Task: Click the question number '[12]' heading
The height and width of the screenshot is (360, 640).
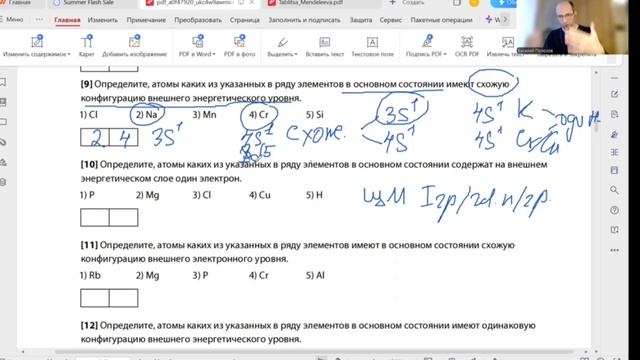Action: pos(89,326)
